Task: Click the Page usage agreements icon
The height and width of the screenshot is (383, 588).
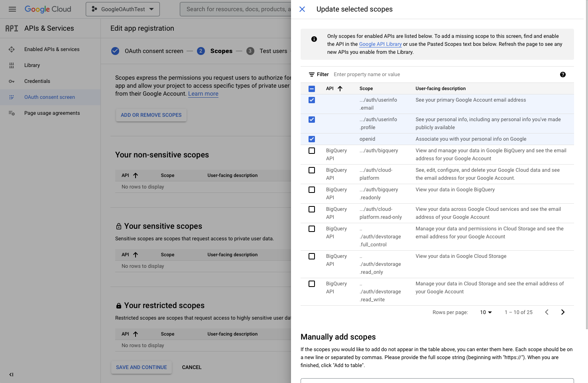Action: point(12,113)
